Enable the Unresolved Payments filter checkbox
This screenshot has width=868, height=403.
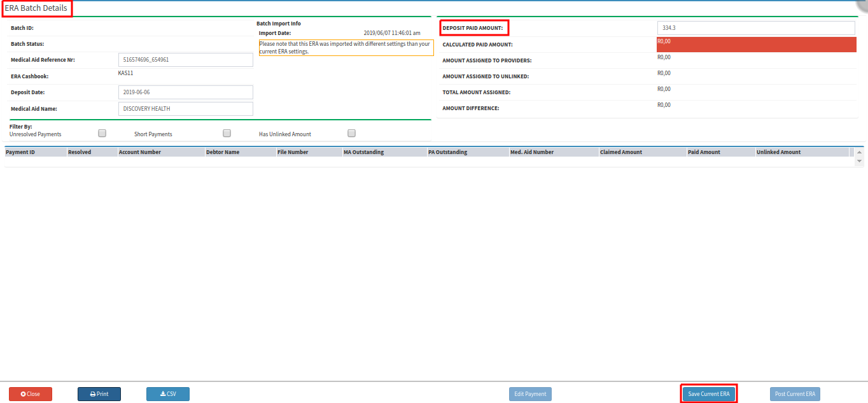click(102, 134)
